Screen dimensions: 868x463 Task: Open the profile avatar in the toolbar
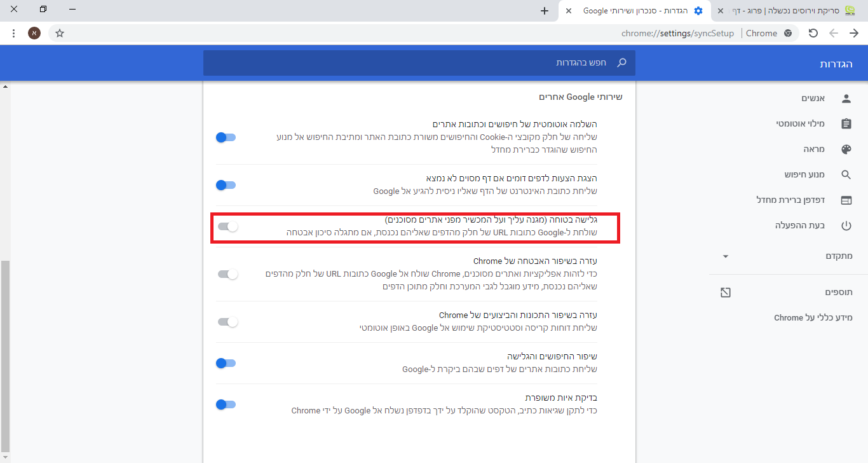tap(34, 33)
